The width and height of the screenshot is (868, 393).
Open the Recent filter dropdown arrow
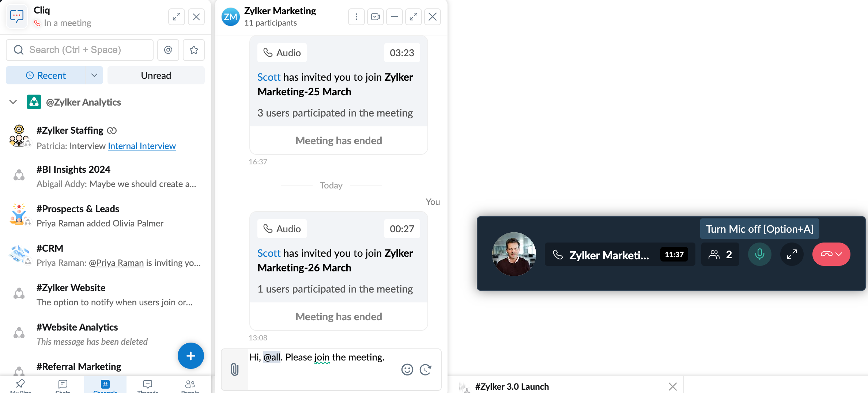pyautogui.click(x=94, y=76)
